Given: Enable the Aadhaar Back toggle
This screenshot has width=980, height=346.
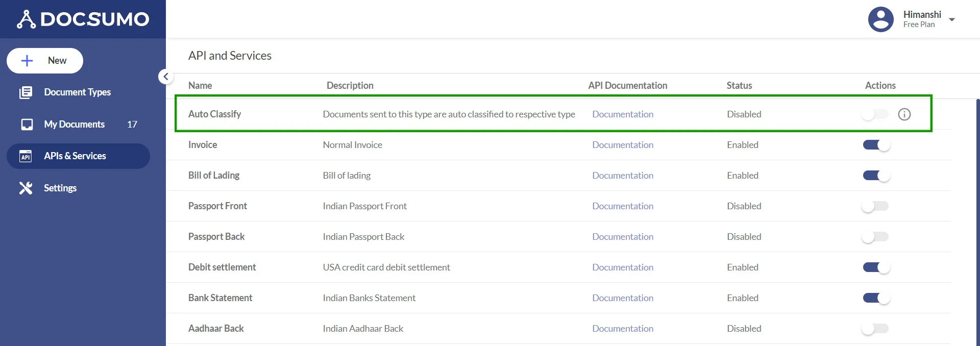Looking at the screenshot, I should tap(875, 329).
